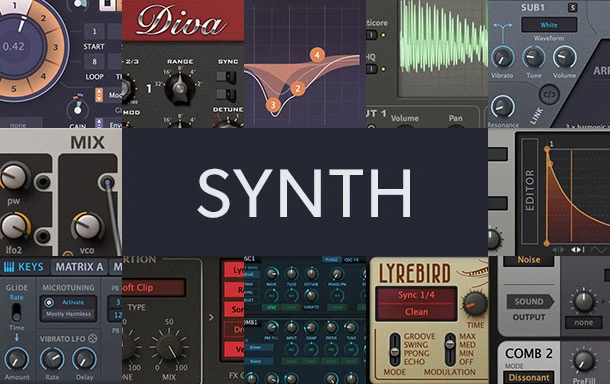
Task: Click the right chevron beside the red preset list
Action: (211, 317)
